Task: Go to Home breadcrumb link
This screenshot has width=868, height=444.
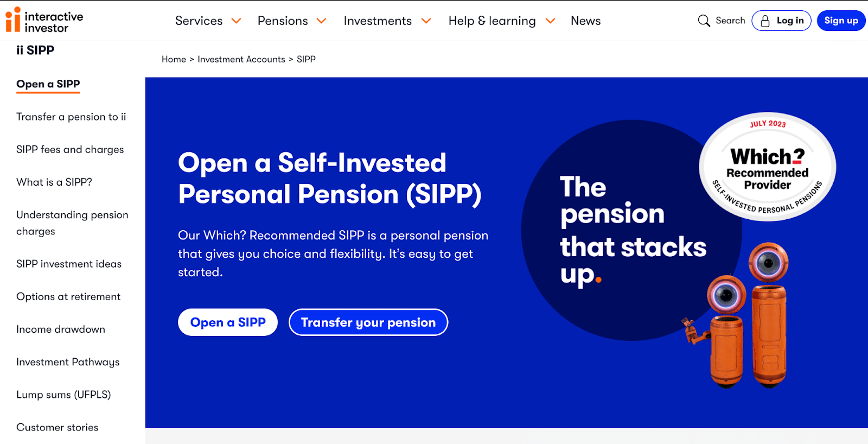Action: coord(174,59)
